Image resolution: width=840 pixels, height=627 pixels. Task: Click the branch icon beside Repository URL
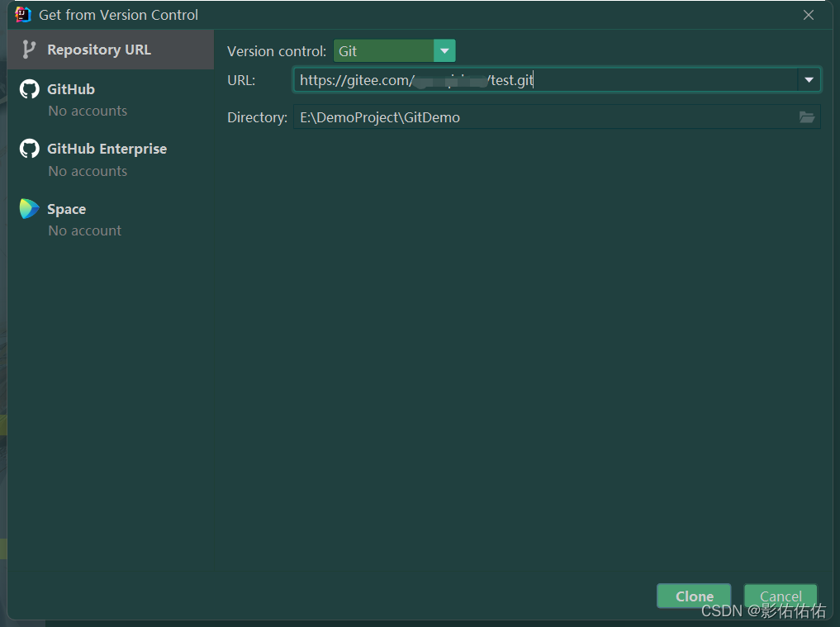[29, 50]
